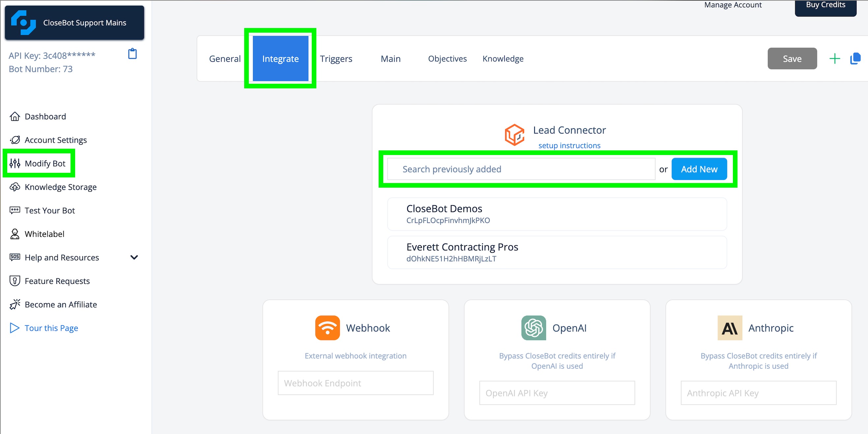Open the Objectives tab
This screenshot has width=868, height=434.
[x=447, y=59]
